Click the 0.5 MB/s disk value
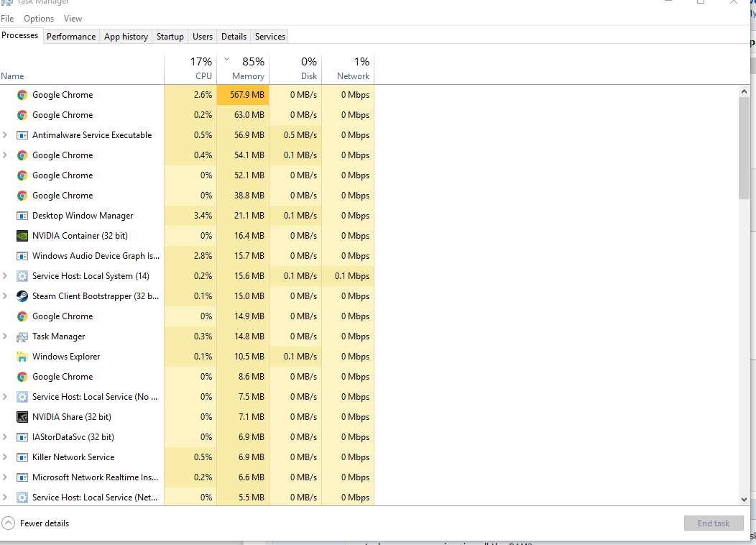 pos(300,135)
